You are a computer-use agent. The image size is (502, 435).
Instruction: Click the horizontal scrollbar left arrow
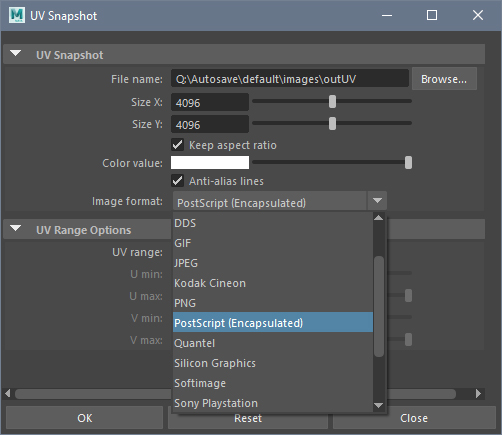pos(8,393)
